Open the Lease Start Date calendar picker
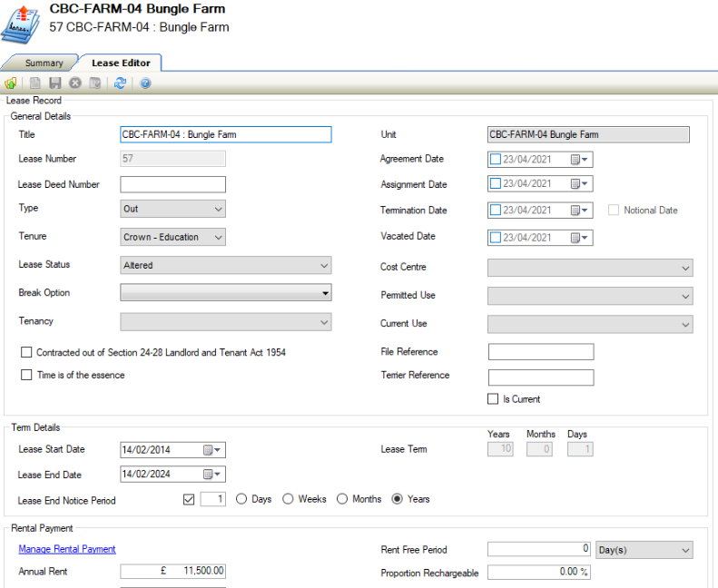 212,450
